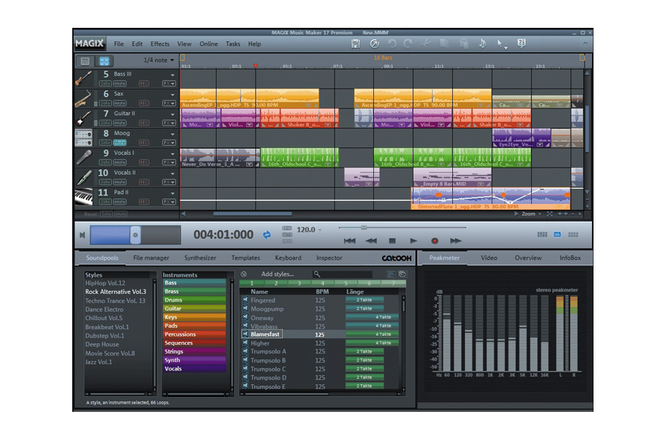Click the round icon left of Add styles
This screenshot has width=665, height=439.
pyautogui.click(x=244, y=274)
